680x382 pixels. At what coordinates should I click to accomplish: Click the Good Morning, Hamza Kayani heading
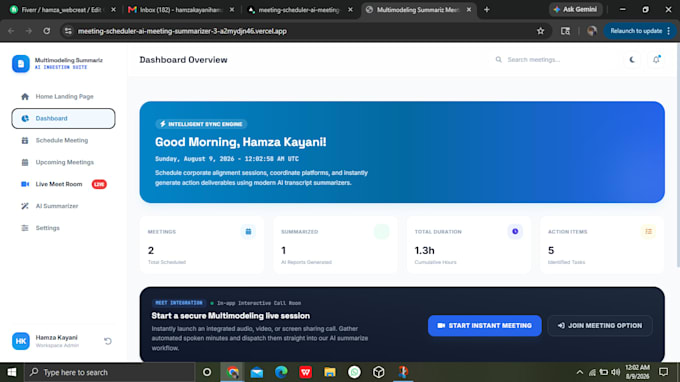pyautogui.click(x=241, y=142)
